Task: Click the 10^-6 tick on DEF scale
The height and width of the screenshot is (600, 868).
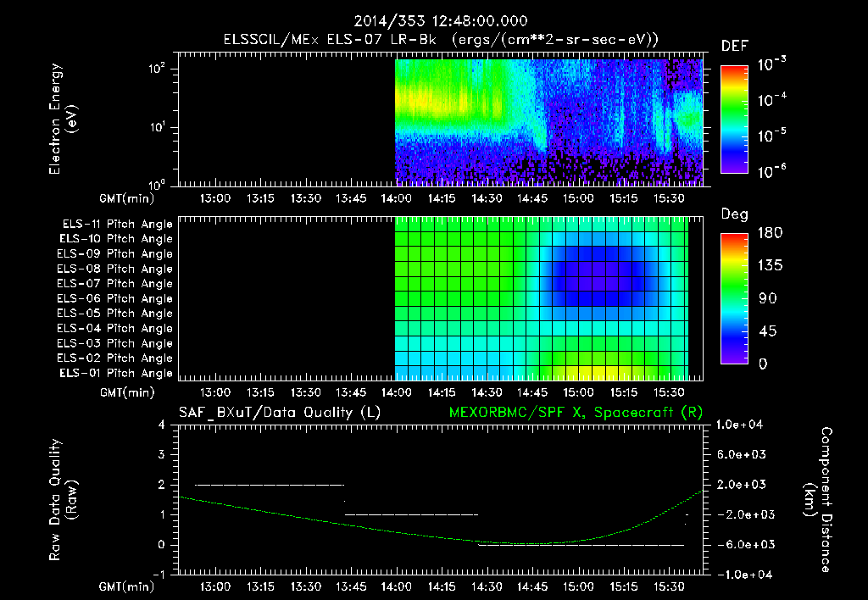Action: point(771,171)
